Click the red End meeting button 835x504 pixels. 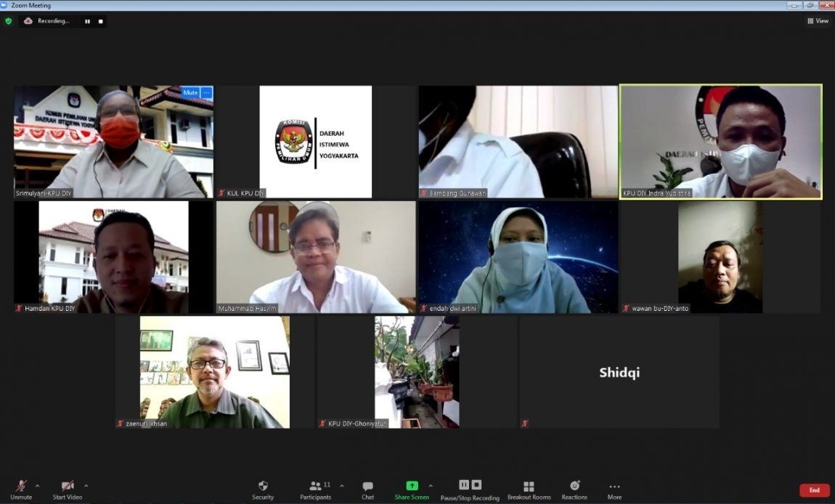814,490
